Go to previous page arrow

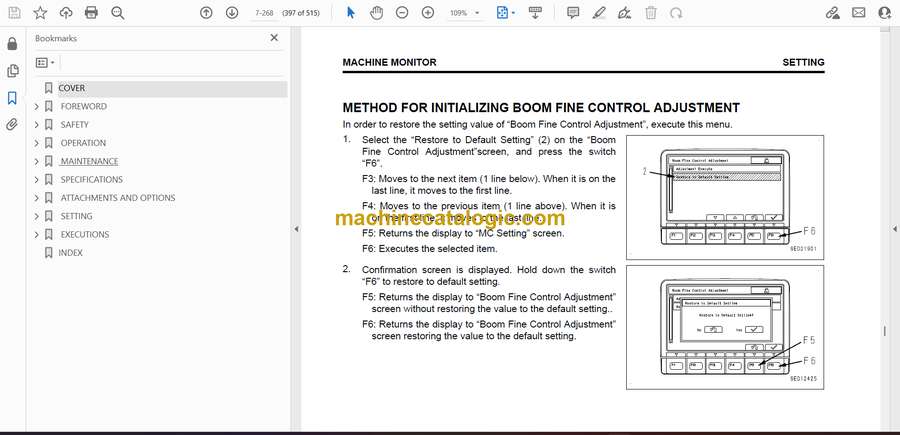(206, 13)
